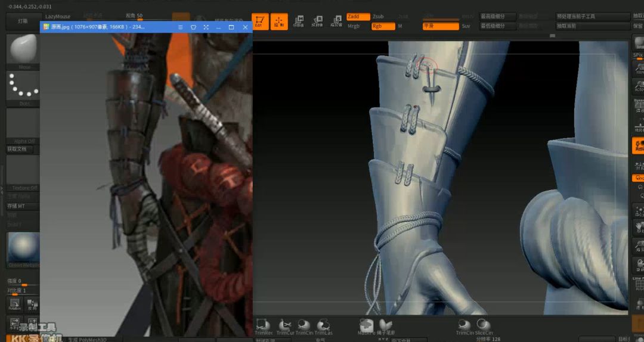Toggle the Edit mode button

coord(260,21)
